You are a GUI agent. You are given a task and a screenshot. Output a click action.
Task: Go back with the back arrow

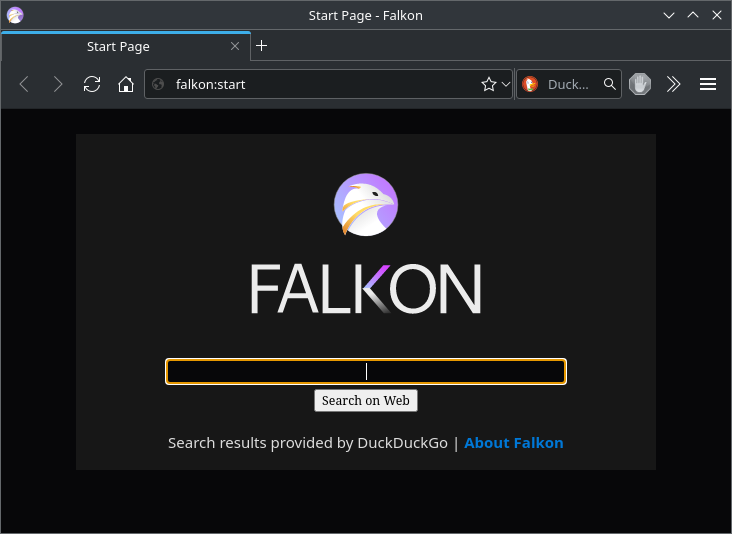(x=24, y=84)
